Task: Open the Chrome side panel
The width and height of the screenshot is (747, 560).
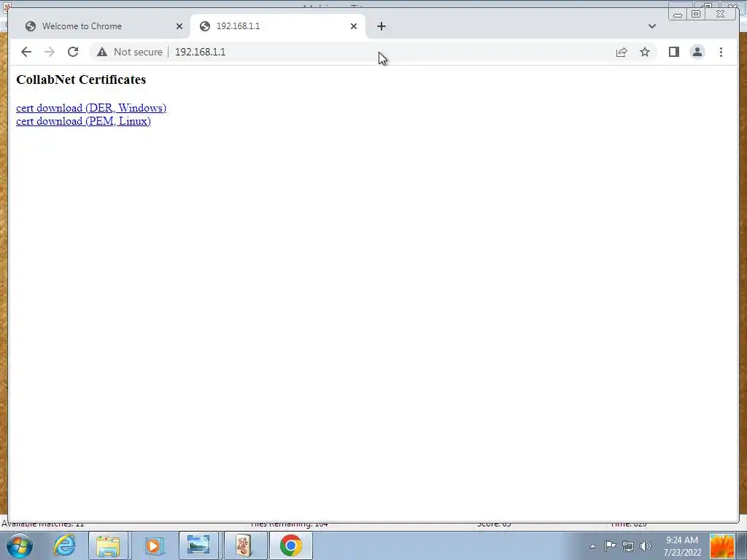Action: (673, 52)
